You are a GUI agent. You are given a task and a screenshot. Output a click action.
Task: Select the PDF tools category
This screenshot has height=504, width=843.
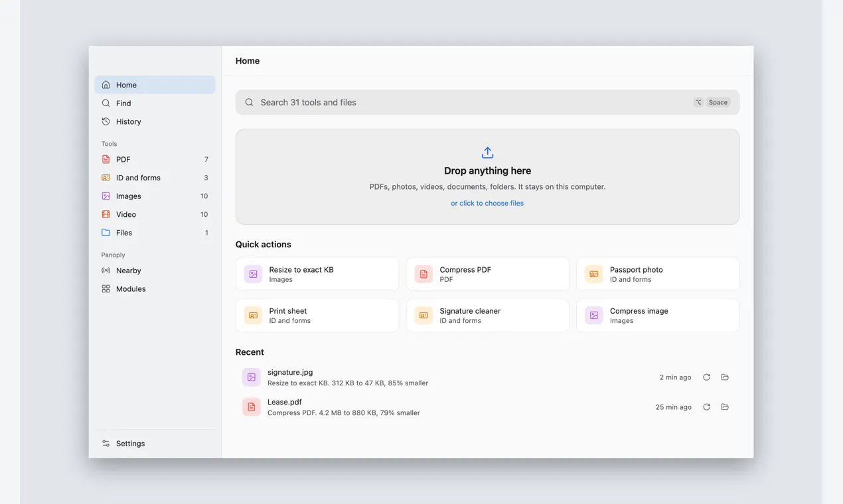coord(155,159)
